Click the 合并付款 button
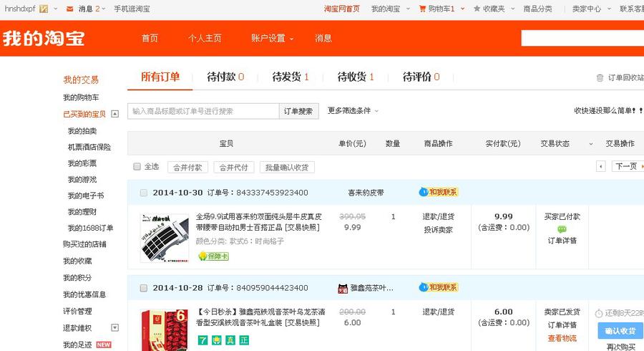Image resolution: width=644 pixels, height=351 pixels. click(187, 168)
